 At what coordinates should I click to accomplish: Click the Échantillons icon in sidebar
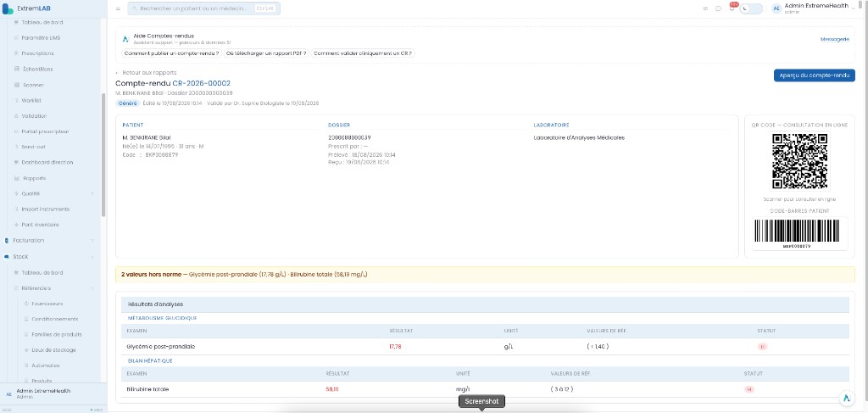17,70
